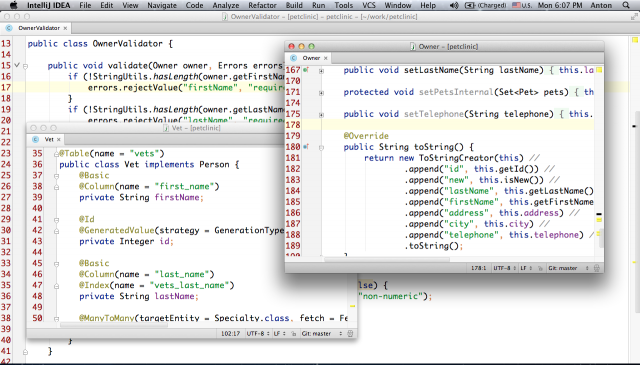The height and width of the screenshot is (365, 640).
Task: Click the file icon in Owner window title
Action: (x=413, y=47)
